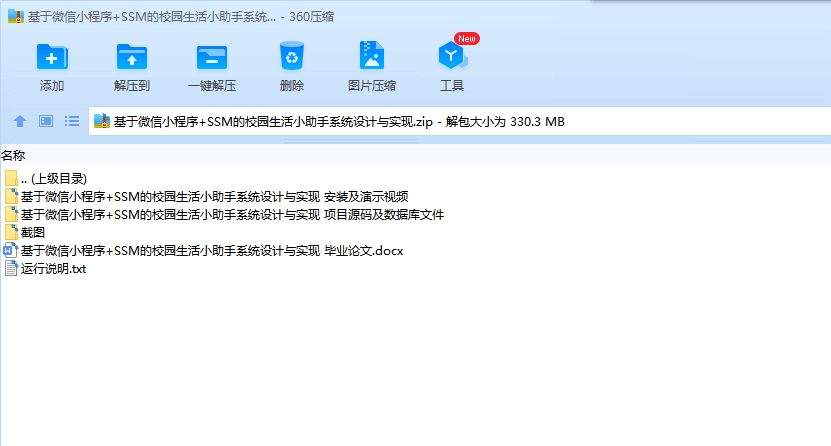This screenshot has height=446, width=831.
Task: Click the folder icon of 安装及演示视频
Action: coord(11,197)
